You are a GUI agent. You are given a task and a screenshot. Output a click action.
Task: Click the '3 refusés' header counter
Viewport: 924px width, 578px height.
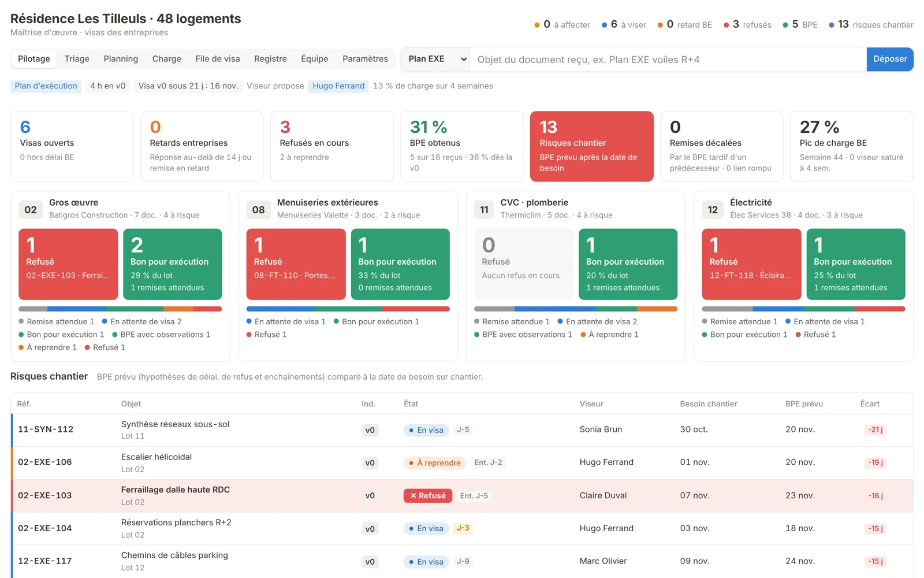(747, 24)
